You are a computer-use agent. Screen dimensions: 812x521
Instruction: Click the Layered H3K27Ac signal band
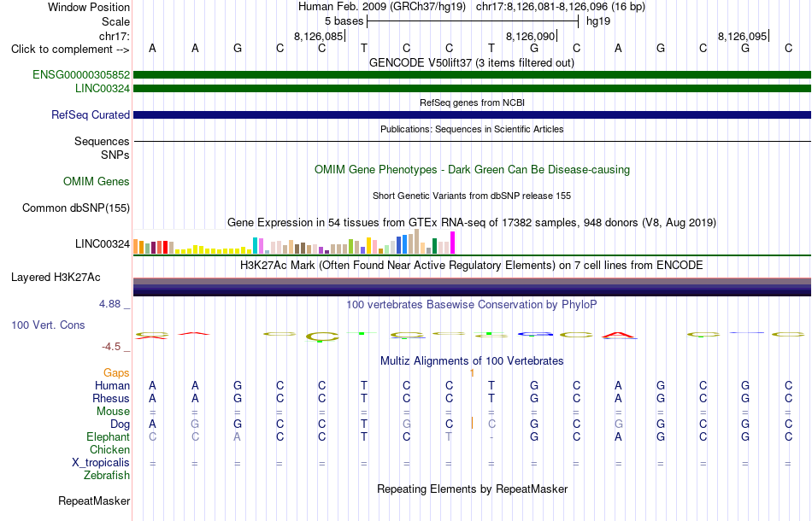point(472,287)
